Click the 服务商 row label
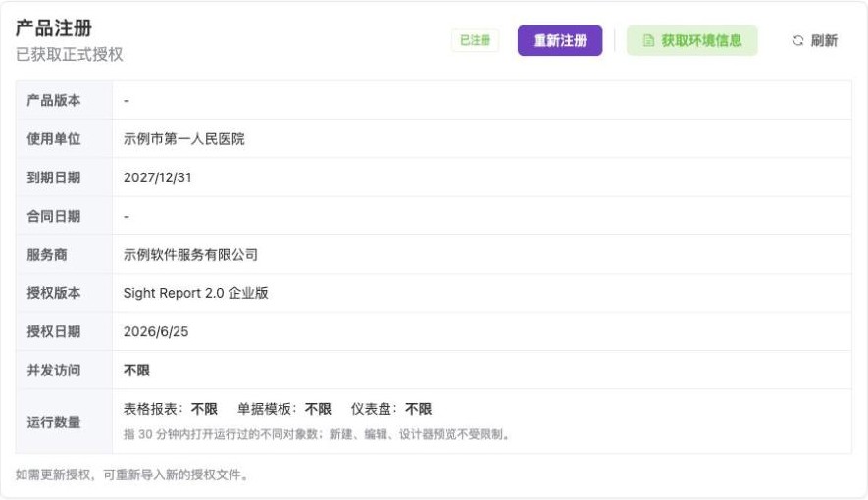 coord(47,255)
